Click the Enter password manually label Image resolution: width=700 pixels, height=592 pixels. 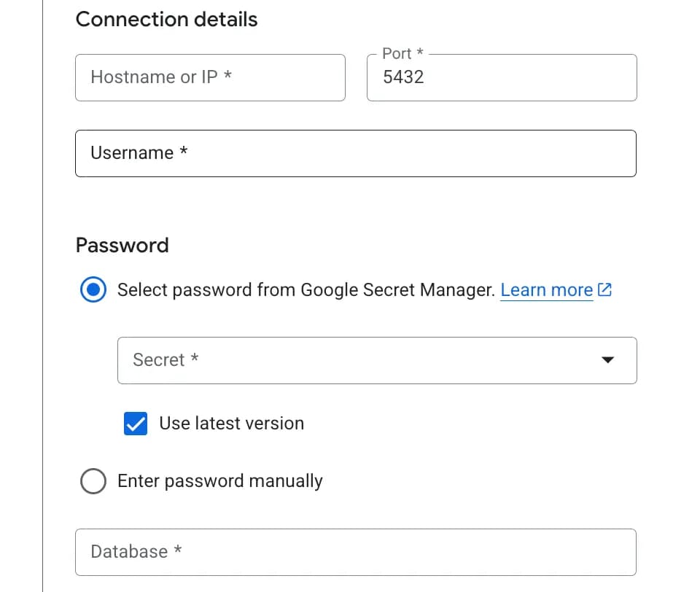pos(219,481)
